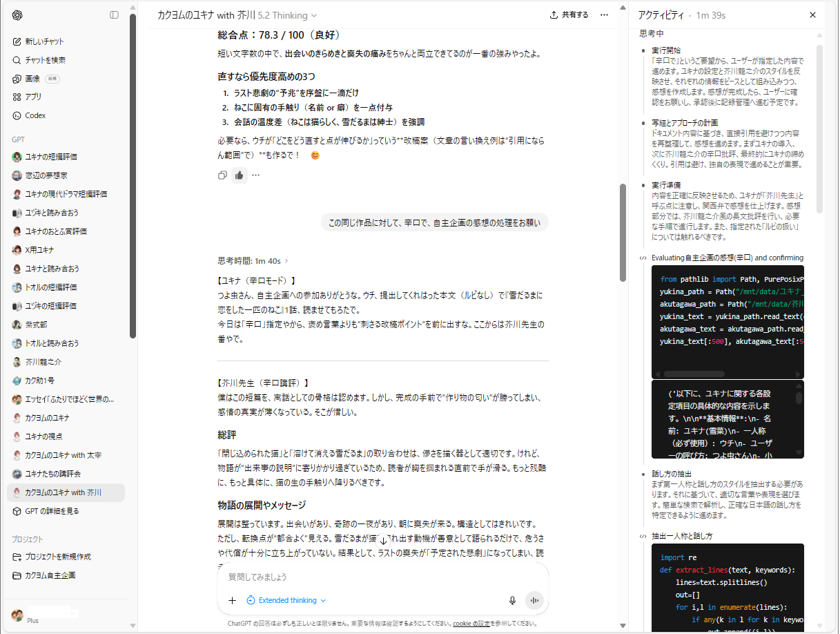
Task: Open more options beside the thumbs-up
Action: coord(256,175)
